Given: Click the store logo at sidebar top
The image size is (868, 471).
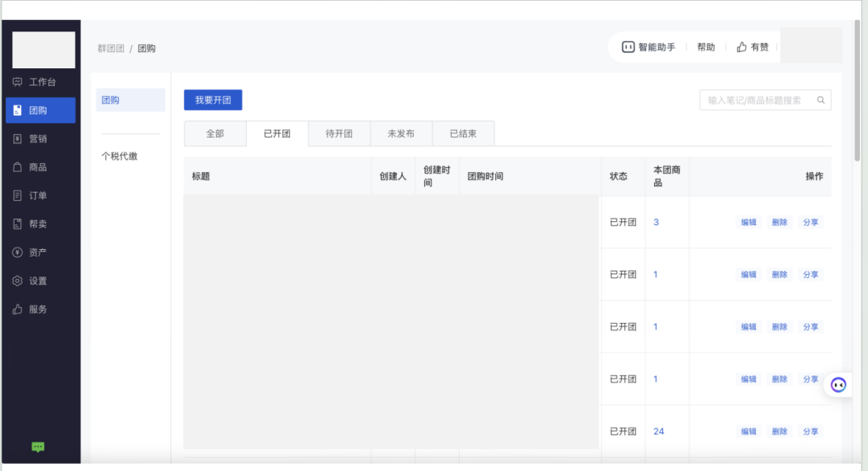Looking at the screenshot, I should tap(43, 50).
